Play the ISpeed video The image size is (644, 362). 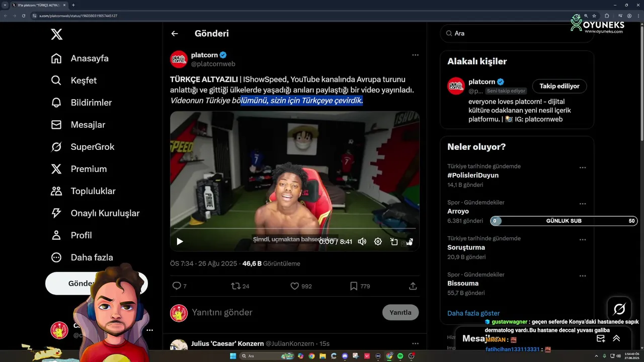[x=180, y=242]
